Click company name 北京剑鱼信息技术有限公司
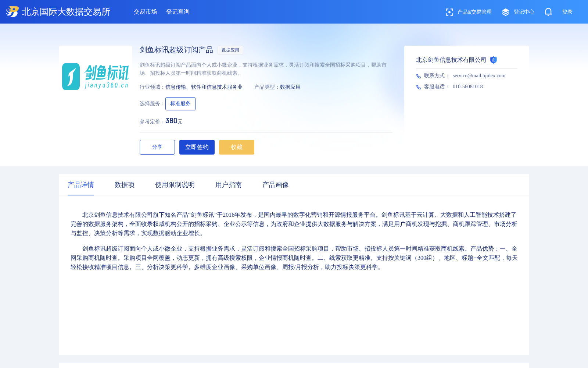This screenshot has width=588, height=368. coord(451,60)
